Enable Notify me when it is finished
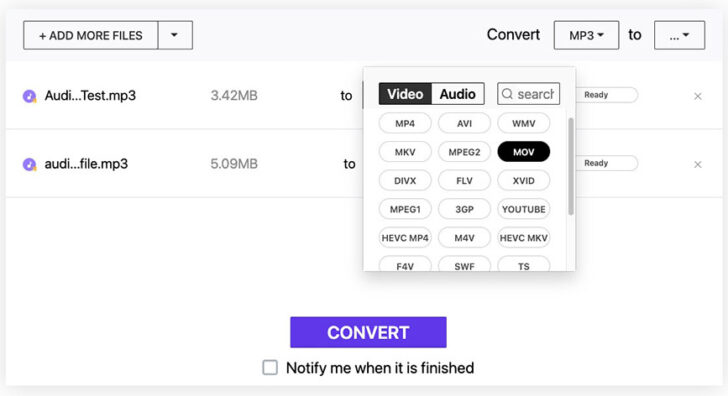Viewport: 728px width, 396px height. (270, 367)
